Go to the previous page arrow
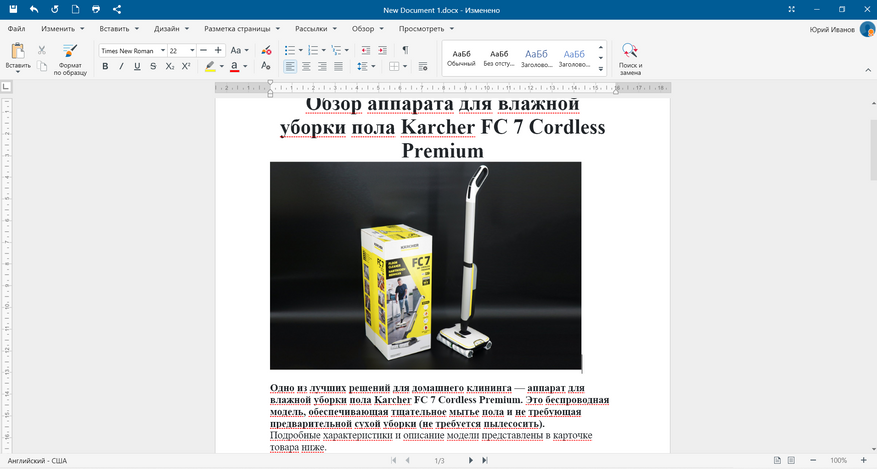877x469 pixels. (x=407, y=461)
